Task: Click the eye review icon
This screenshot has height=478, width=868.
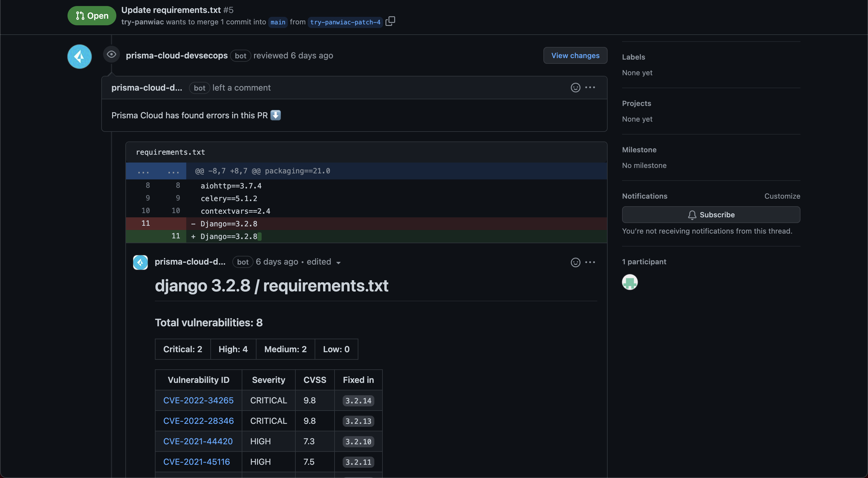Action: (x=112, y=54)
